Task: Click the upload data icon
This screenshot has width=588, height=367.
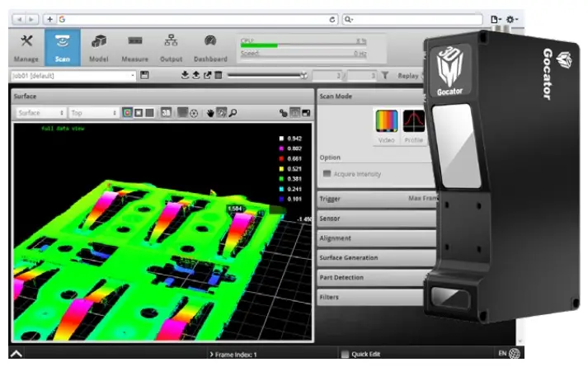Action: click(x=196, y=75)
